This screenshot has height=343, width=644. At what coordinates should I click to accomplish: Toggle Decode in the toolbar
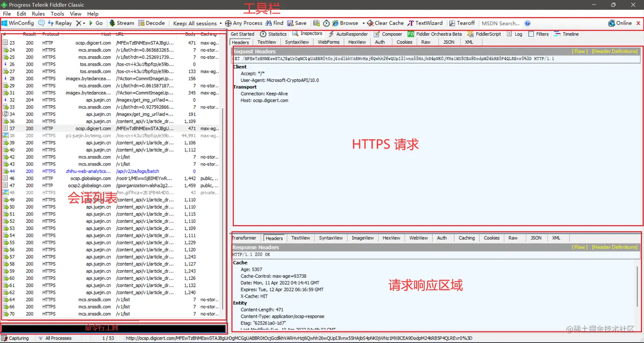(152, 23)
